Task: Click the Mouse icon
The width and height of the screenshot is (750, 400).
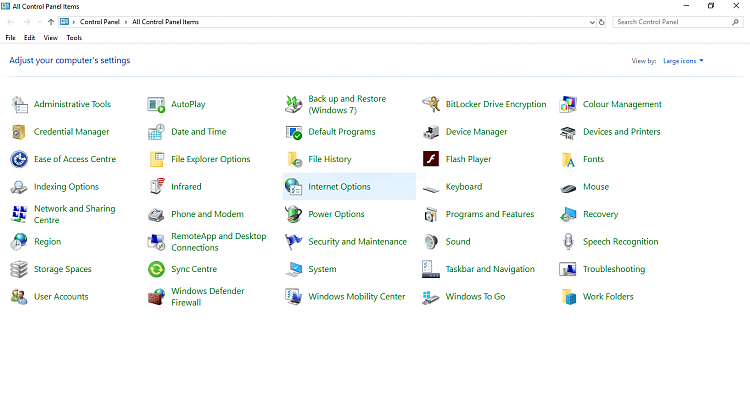Action: [568, 189]
